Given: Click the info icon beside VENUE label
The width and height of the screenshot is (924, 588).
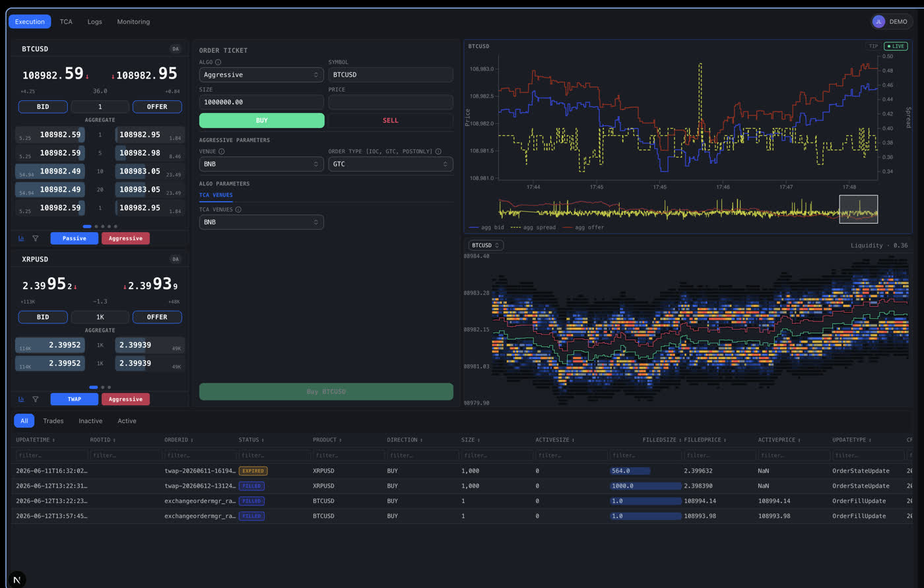Looking at the screenshot, I should tap(222, 151).
